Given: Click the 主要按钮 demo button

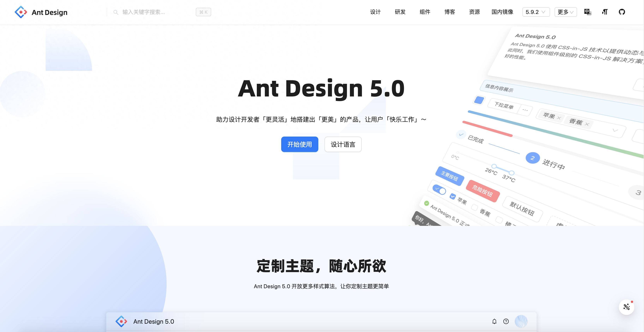Looking at the screenshot, I should pos(450,176).
